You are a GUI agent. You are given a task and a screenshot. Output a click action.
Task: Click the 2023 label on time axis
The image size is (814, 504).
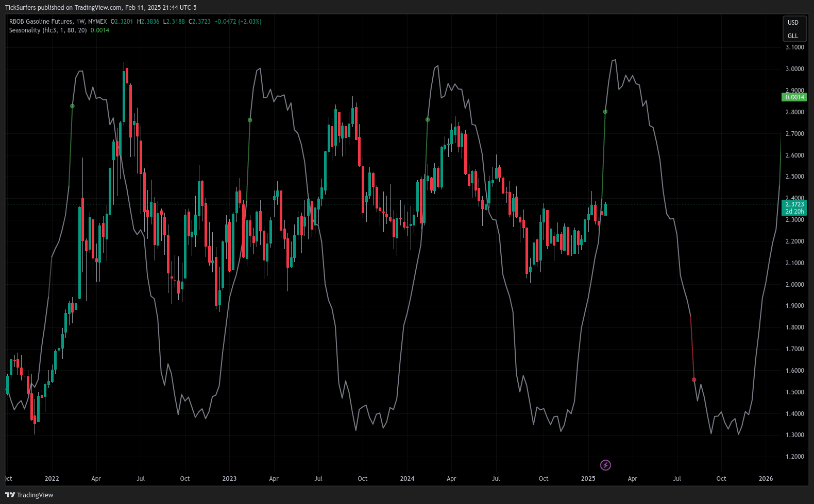229,479
